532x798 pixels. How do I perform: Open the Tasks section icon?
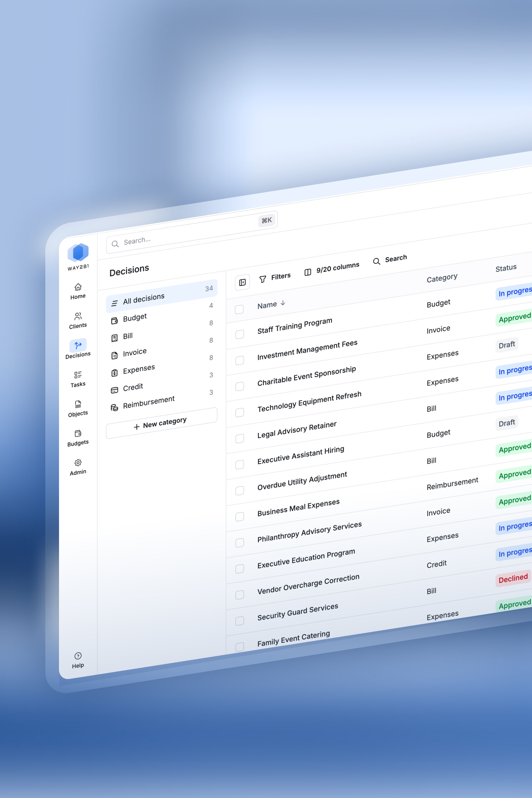[78, 375]
